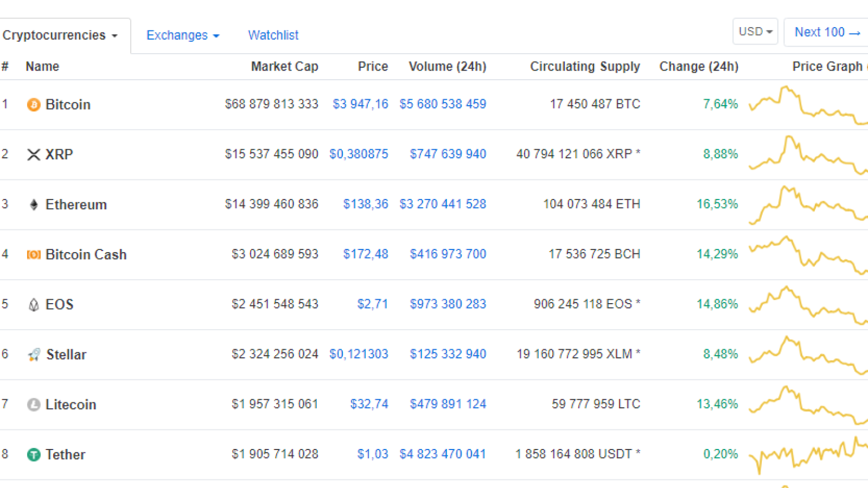Click XRP price $0,380875
Screen dimensions: 868x488
(359, 154)
